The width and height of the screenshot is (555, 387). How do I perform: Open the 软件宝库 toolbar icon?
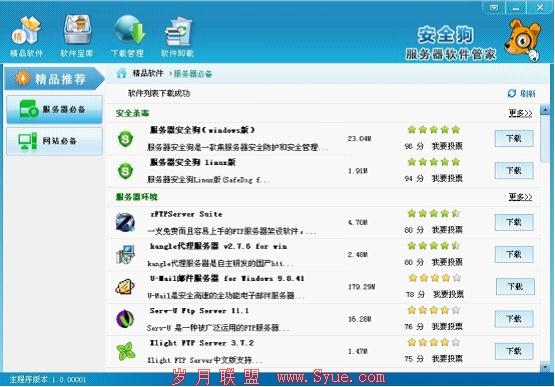click(x=77, y=37)
